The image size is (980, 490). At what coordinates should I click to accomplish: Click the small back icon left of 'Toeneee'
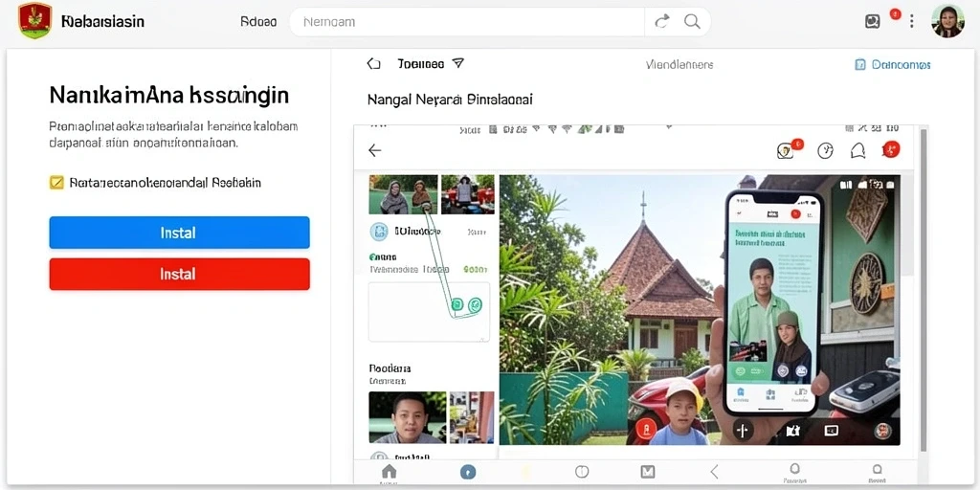(x=374, y=64)
